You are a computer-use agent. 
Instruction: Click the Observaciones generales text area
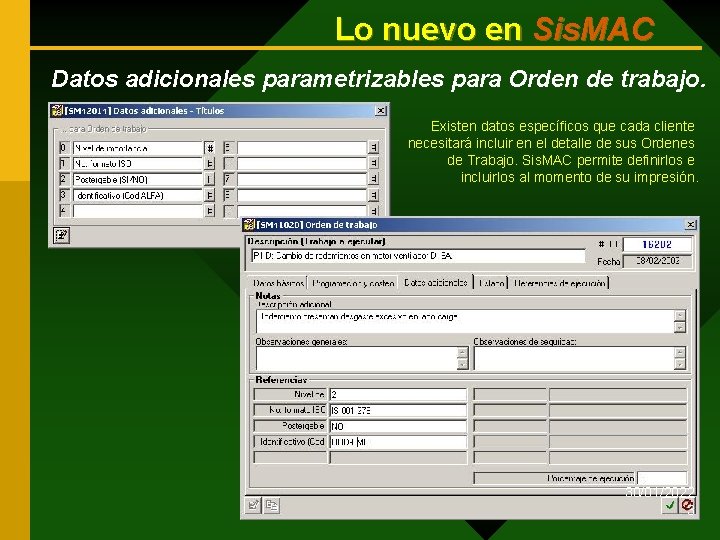[x=356, y=358]
